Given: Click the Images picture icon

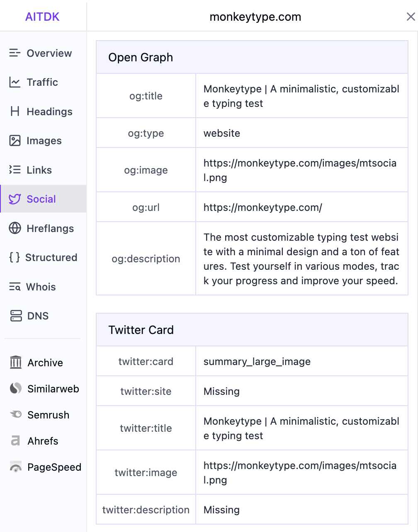Looking at the screenshot, I should (15, 141).
